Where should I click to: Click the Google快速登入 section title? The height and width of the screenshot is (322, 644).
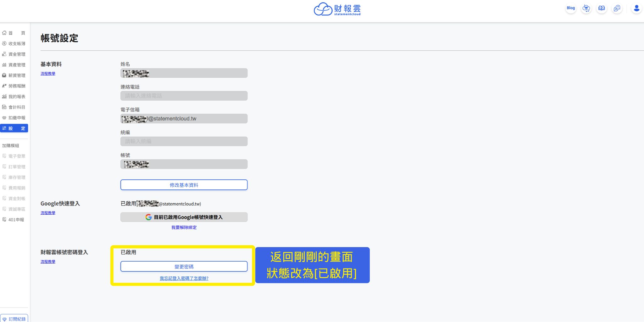[x=60, y=204]
